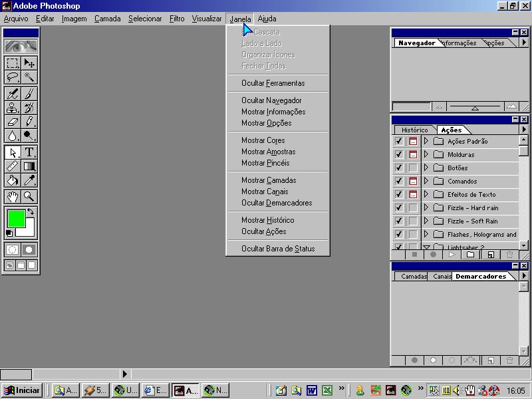This screenshot has width=532, height=399.
Task: Expand the Comandos set
Action: pyautogui.click(x=426, y=180)
